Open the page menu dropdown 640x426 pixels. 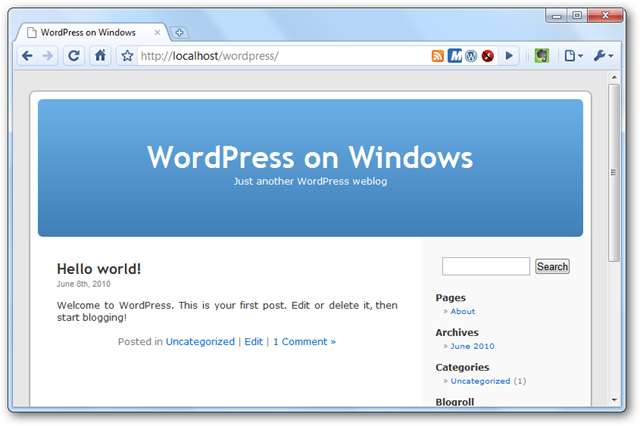pos(573,56)
